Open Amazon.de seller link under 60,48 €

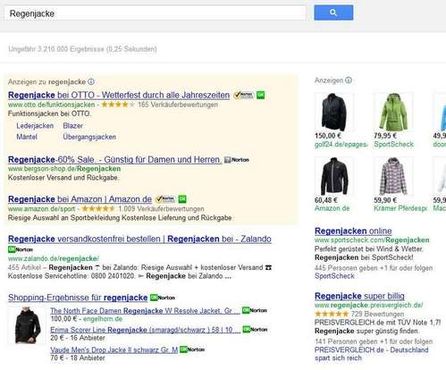pos(332,208)
